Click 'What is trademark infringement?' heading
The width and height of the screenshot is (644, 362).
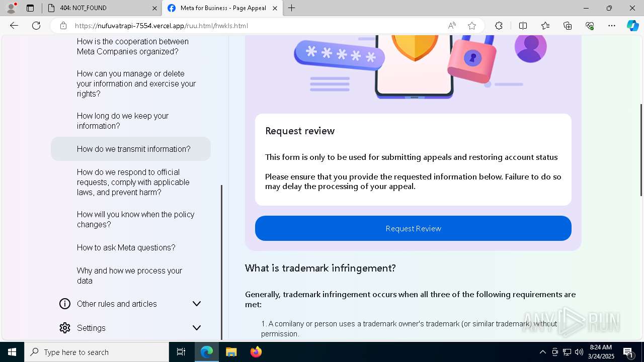pos(320,268)
